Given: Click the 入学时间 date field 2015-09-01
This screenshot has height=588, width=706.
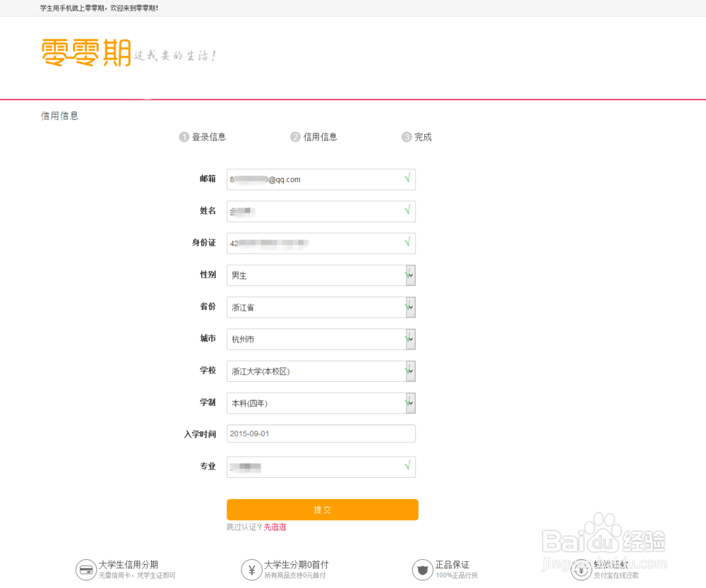Looking at the screenshot, I should (x=321, y=433).
